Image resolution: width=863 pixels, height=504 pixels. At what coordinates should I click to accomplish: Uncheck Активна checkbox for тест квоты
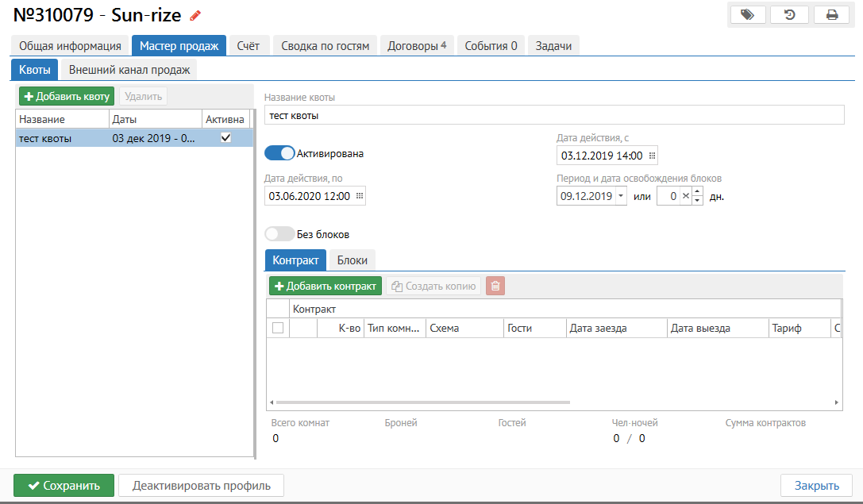[x=225, y=137]
